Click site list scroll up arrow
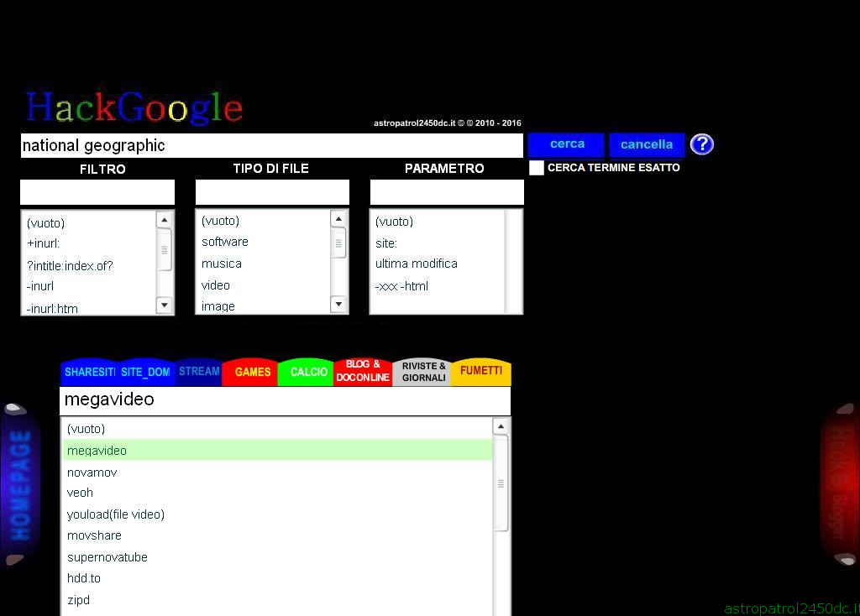Screen dimensions: 860x616 point(501,426)
